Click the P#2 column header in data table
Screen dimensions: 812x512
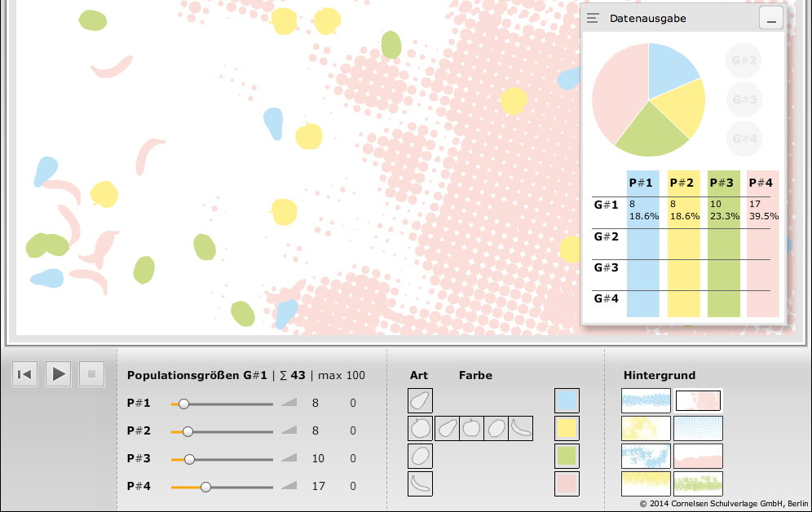[x=683, y=183]
